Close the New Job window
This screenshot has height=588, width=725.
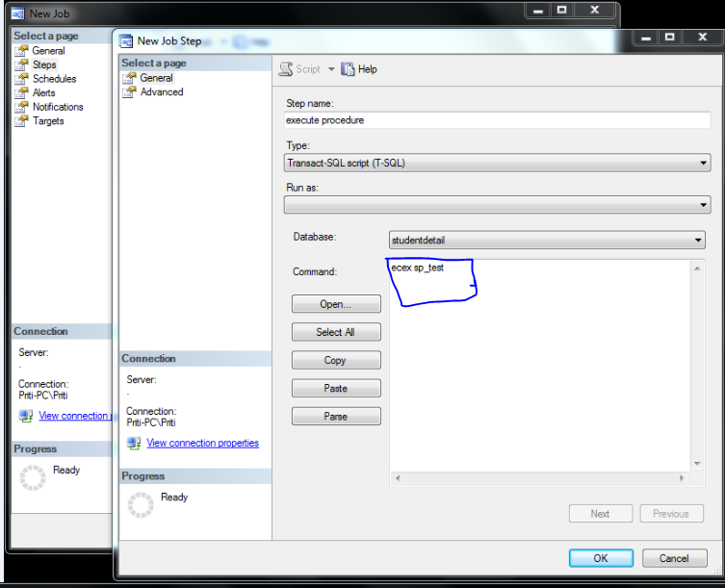click(x=595, y=10)
